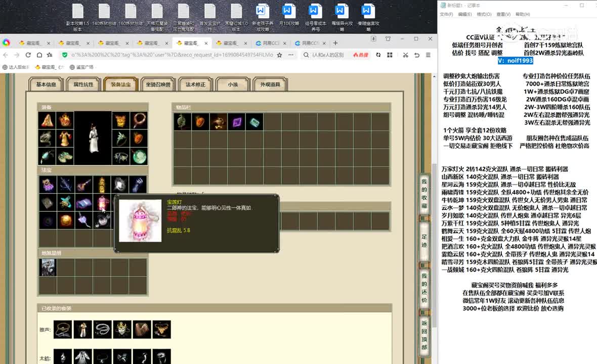Switch to the 法术修正 tab

[195, 84]
